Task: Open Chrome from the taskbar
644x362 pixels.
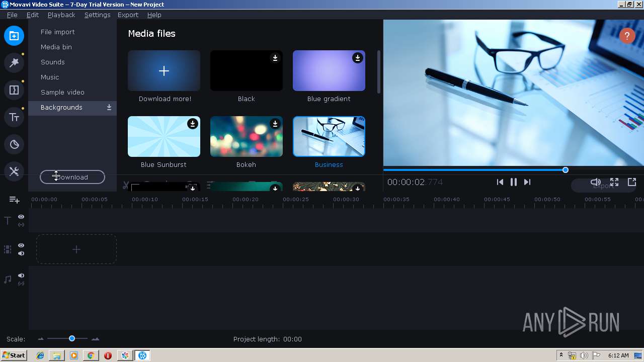Action: (x=91, y=355)
